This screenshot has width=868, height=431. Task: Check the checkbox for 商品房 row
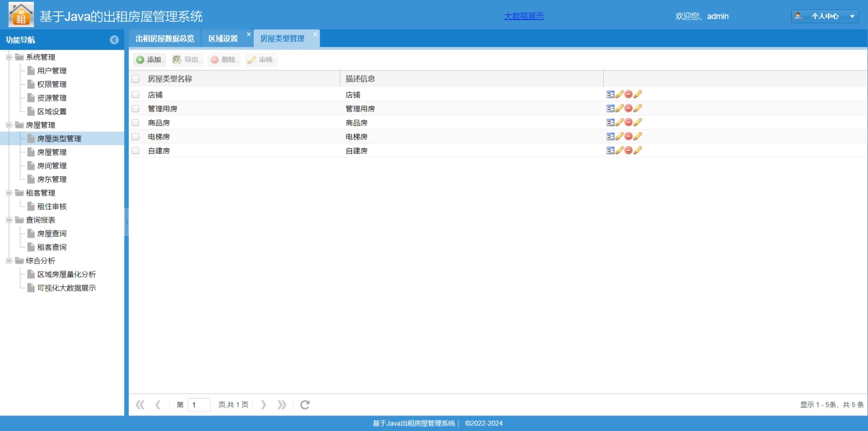click(x=135, y=123)
